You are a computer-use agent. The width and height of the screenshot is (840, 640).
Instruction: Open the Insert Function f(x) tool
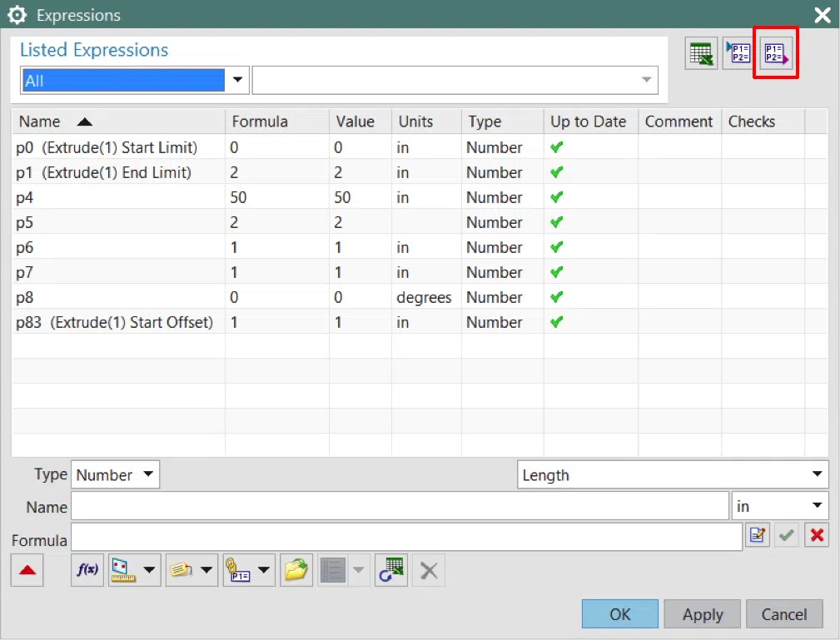[x=87, y=570]
